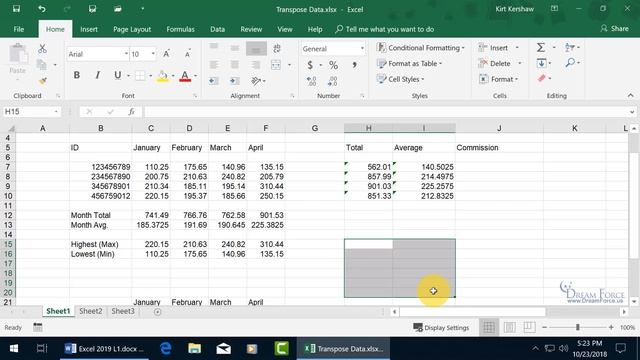Click Decrease Indent icon
The height and width of the screenshot is (360, 640).
pyautogui.click(x=213, y=81)
